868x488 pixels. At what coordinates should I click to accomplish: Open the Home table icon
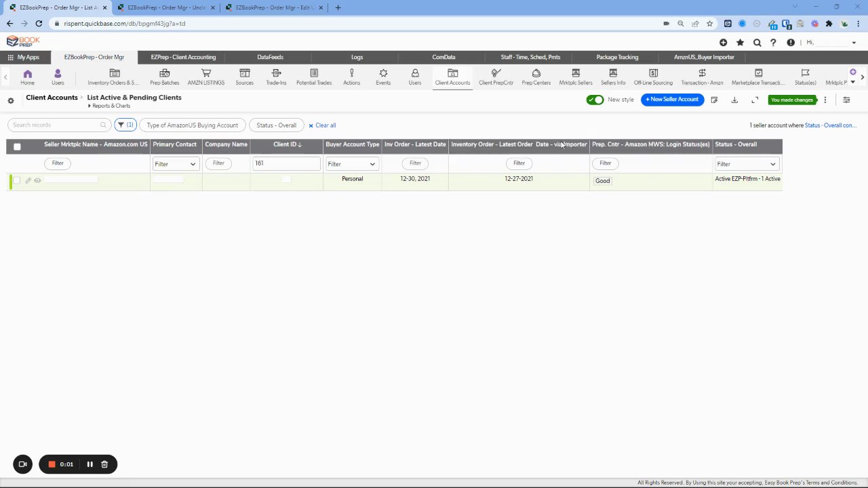27,77
